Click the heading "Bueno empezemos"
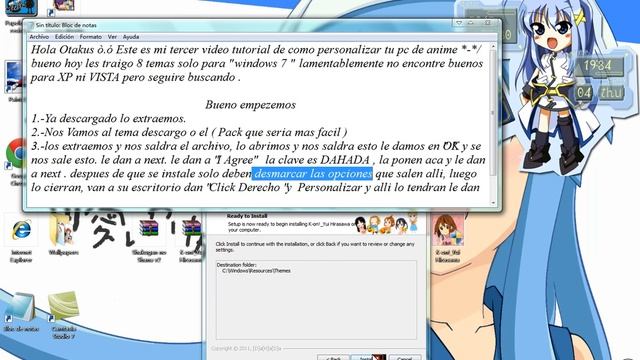 point(250,105)
